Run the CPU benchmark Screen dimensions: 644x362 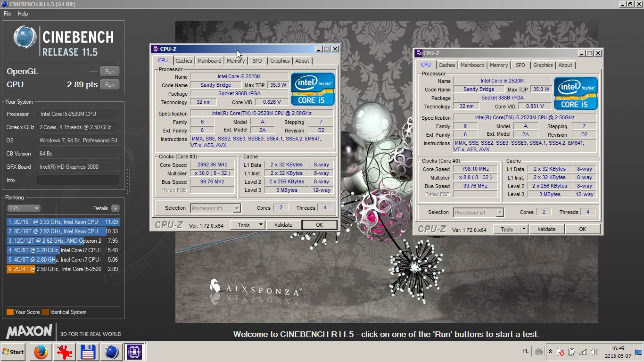click(x=109, y=85)
